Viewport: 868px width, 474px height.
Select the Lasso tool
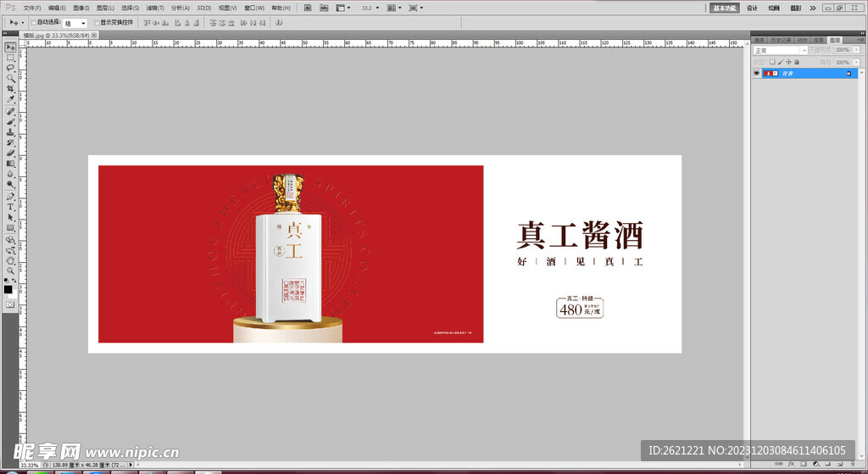(x=10, y=68)
